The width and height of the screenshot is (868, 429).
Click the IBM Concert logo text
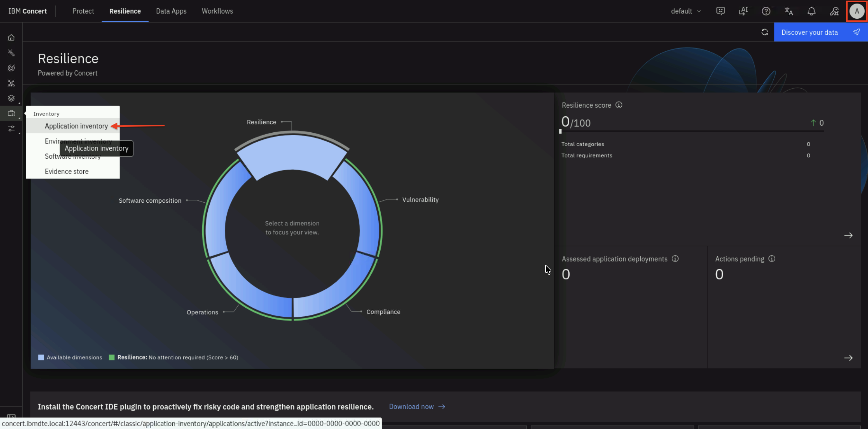[x=28, y=11]
